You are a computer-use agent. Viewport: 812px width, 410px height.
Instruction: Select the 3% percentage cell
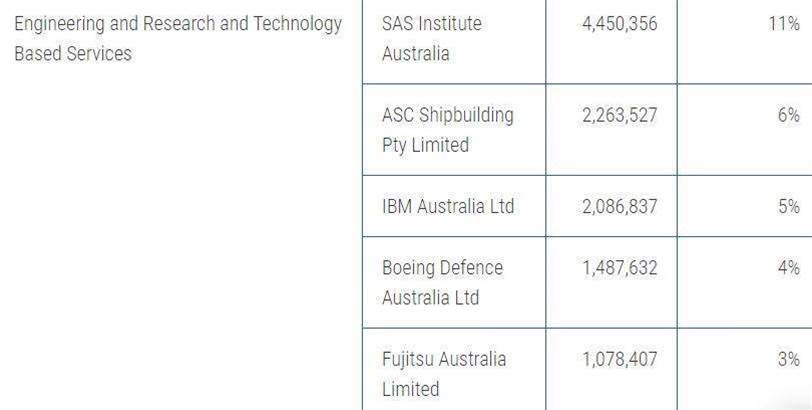point(788,359)
